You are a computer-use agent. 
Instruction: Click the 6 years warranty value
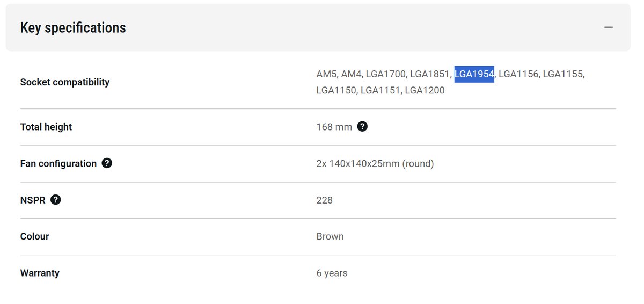(x=332, y=273)
